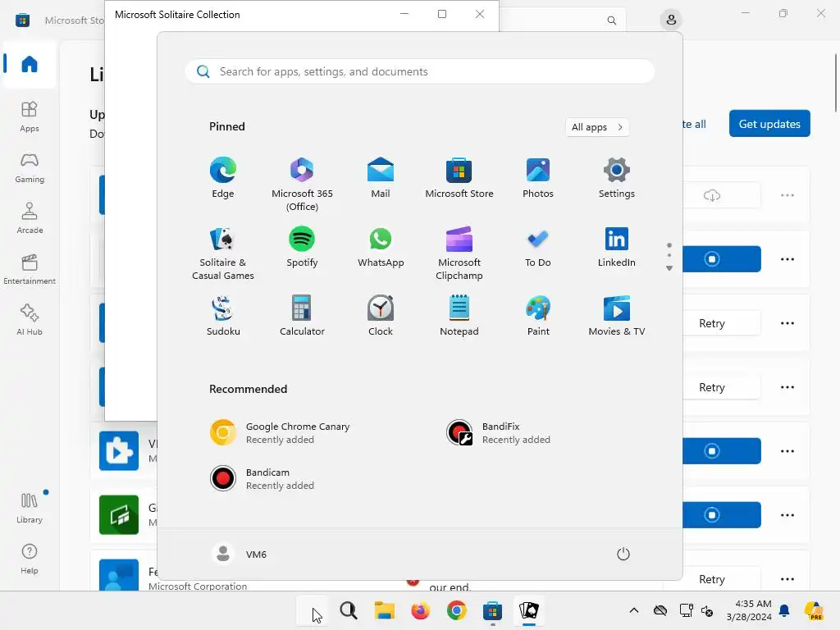Screen dimensions: 840x630
Task: Open the Calculator app
Action: [x=302, y=316]
